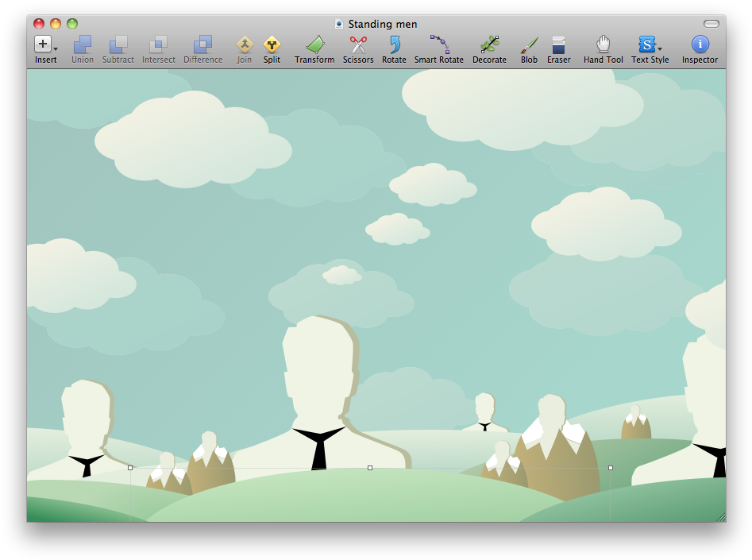Apply the Subtract shape operation
The height and width of the screenshot is (560, 752).
coord(118,50)
